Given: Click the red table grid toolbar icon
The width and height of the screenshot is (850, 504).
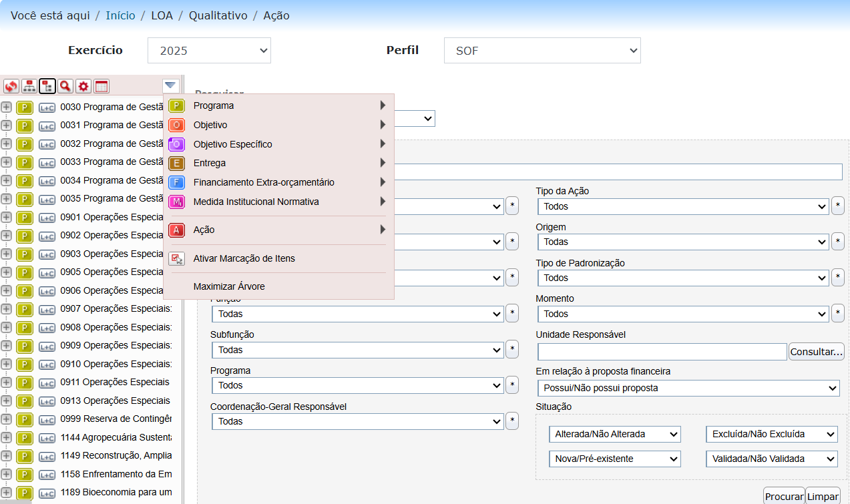Looking at the screenshot, I should [101, 86].
